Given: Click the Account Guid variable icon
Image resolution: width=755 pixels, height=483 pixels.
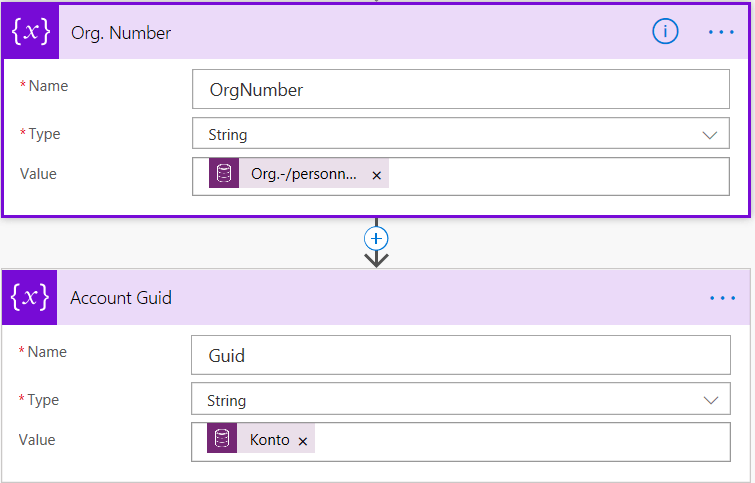Looking at the screenshot, I should [30, 297].
